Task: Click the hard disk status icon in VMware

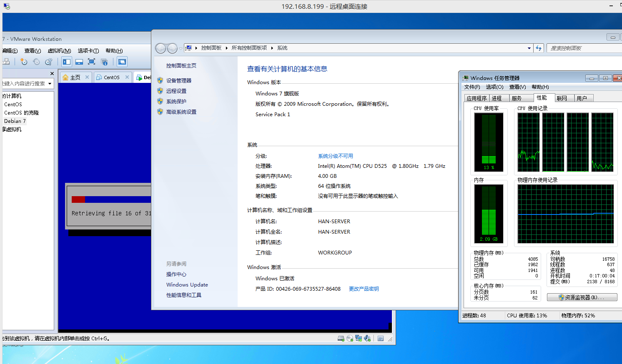Action: 341,339
